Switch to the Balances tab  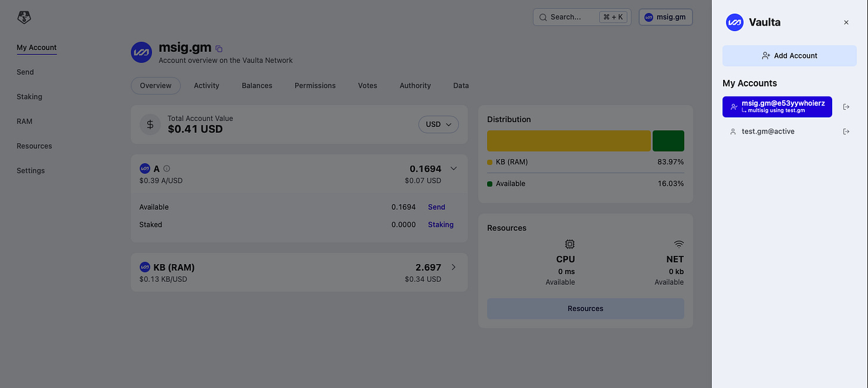(257, 85)
